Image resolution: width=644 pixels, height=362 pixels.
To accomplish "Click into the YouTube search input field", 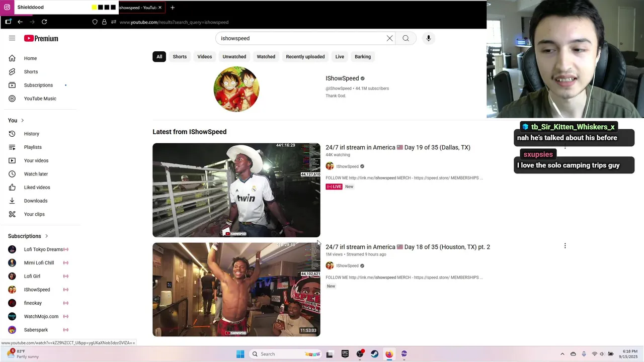I will tap(301, 38).
